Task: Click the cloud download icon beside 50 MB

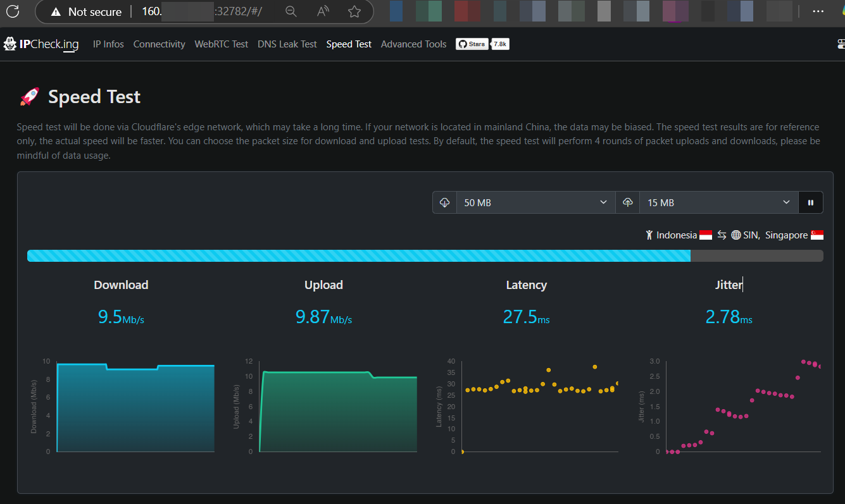Action: pyautogui.click(x=445, y=202)
